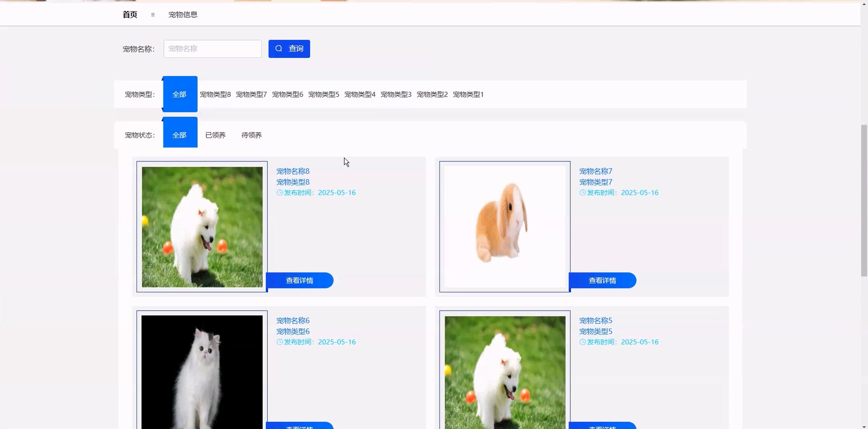Open the 宠物信息 menu item

click(x=182, y=15)
